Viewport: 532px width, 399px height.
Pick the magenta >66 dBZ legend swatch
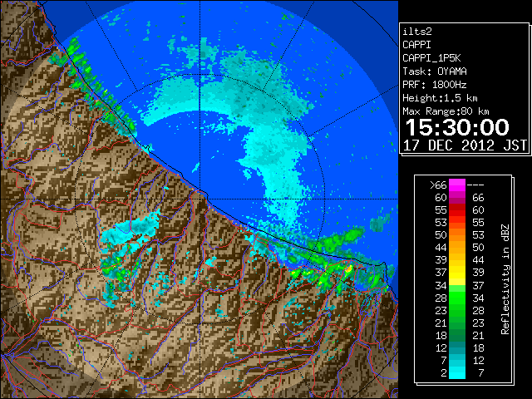[x=457, y=185]
